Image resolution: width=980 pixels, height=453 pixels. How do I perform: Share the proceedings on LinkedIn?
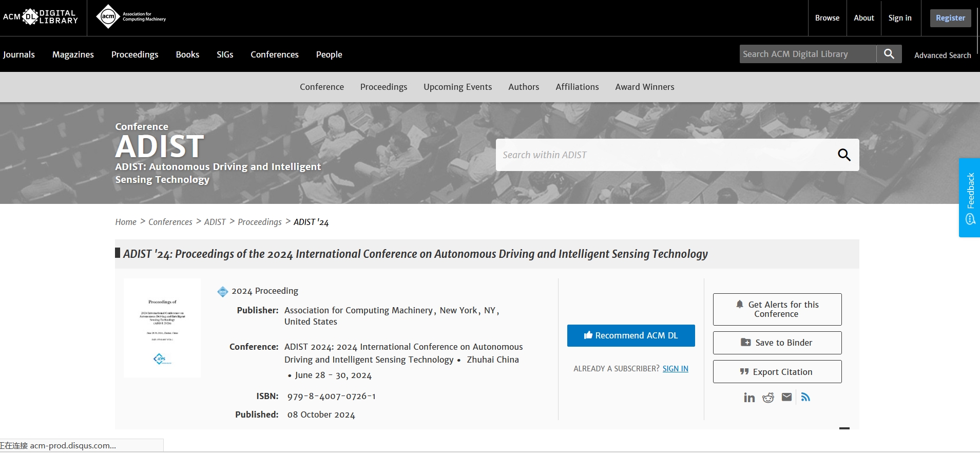(x=749, y=398)
